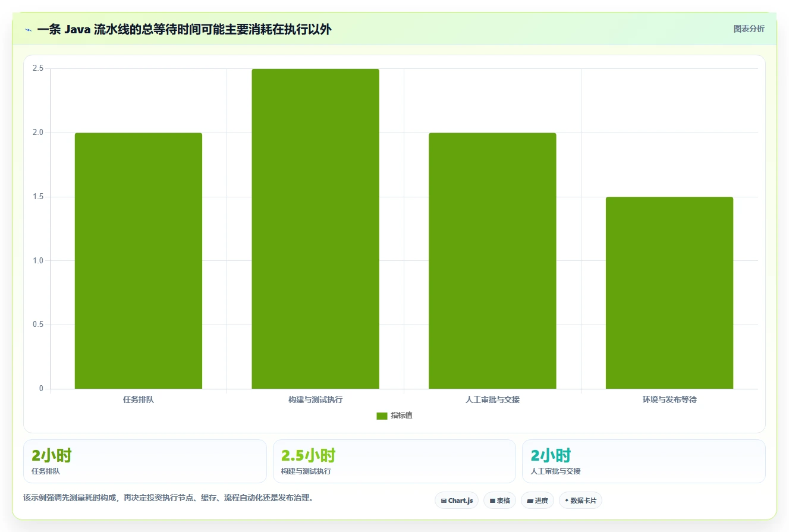Click the 2.5 y-axis tick label
This screenshot has height=532, width=789.
click(x=38, y=68)
